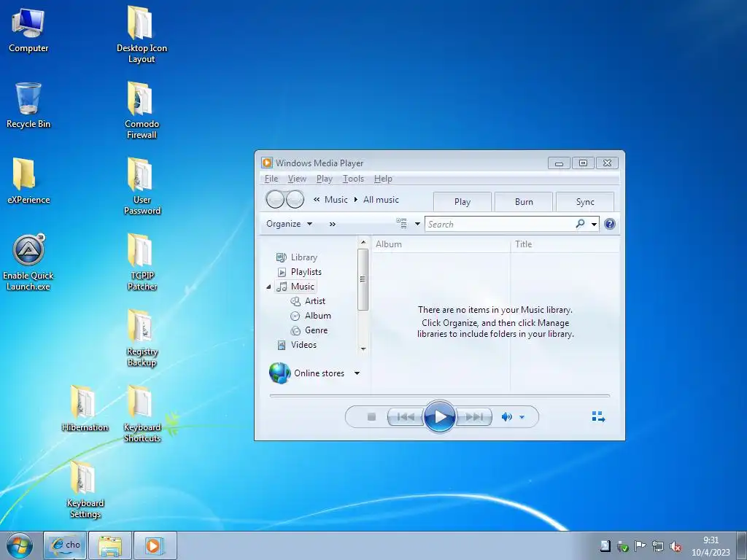The height and width of the screenshot is (560, 747).
Task: Open the Media Player Help icon
Action: click(x=609, y=224)
